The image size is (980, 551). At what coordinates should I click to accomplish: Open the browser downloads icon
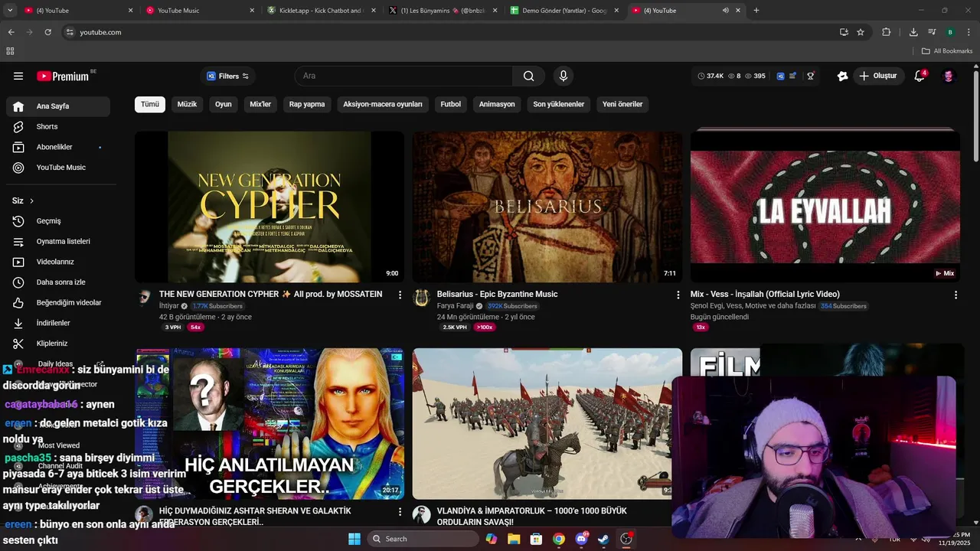point(913,32)
